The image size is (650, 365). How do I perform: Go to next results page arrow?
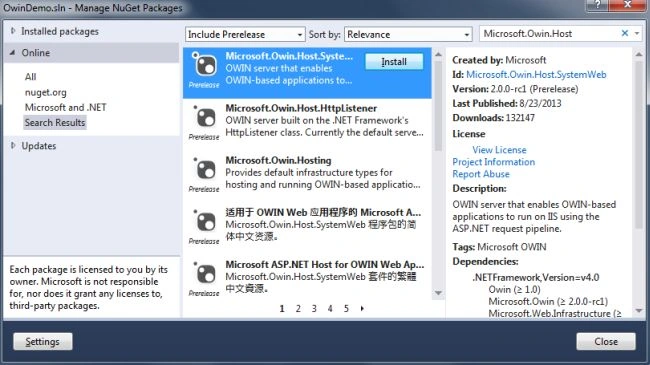[362, 309]
